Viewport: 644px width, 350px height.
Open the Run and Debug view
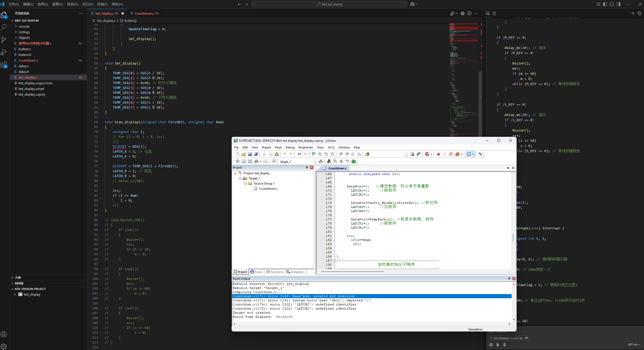pos(4,52)
